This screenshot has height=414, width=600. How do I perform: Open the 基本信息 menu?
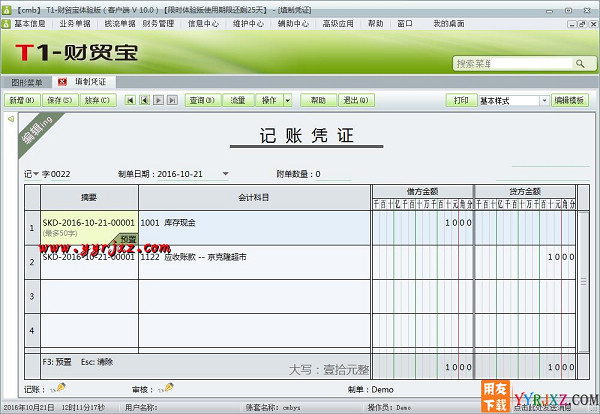point(30,24)
